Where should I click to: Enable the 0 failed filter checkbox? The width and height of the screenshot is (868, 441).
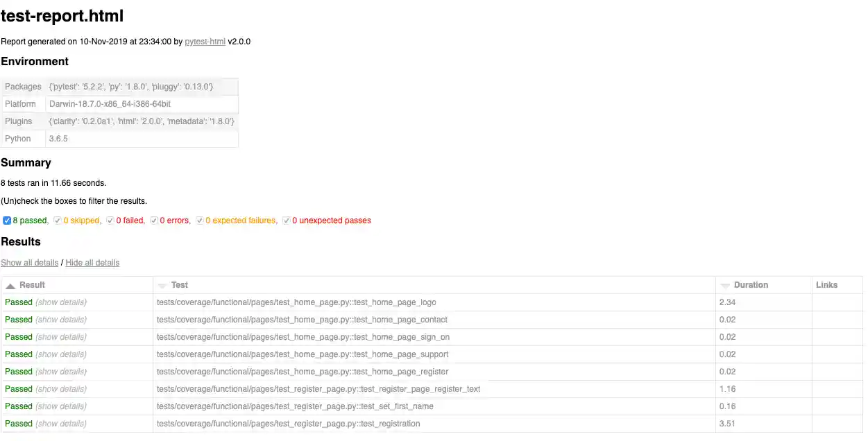point(110,220)
